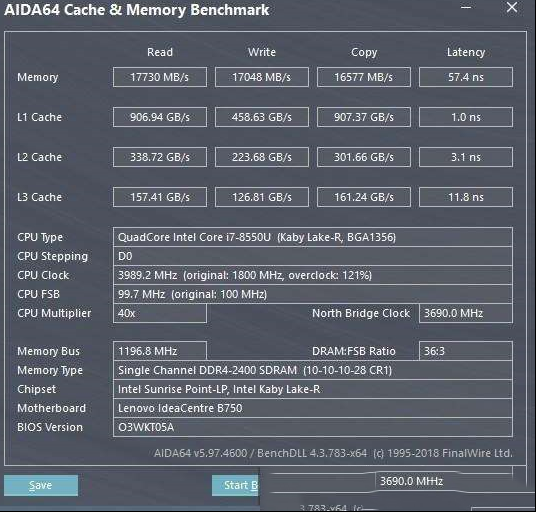
Task: Select the L1 Cache Read value
Action: point(160,117)
